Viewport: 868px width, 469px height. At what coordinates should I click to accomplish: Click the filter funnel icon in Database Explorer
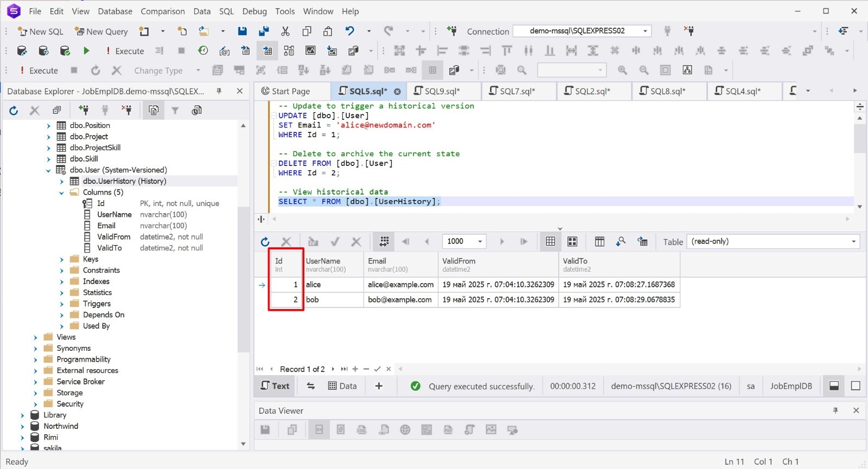point(175,111)
